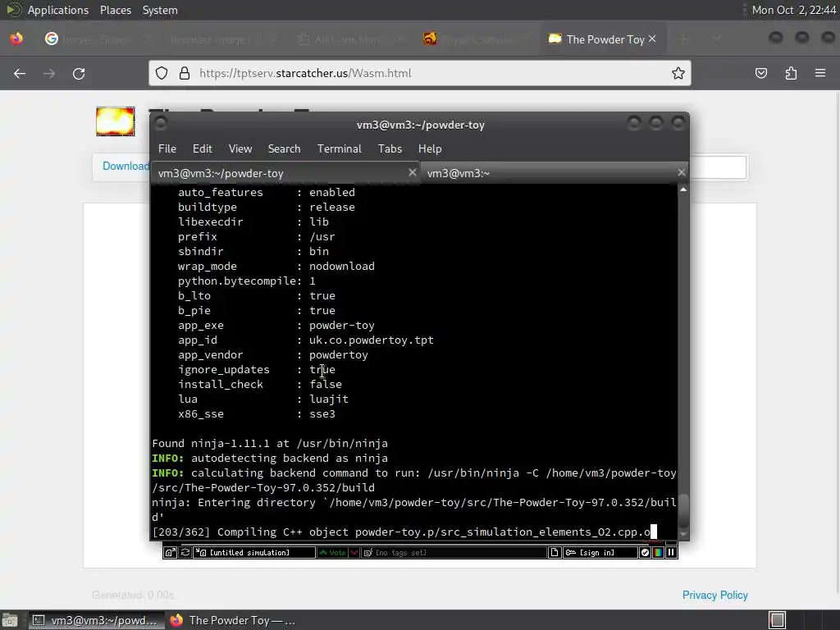Viewport: 840px width, 630px height.
Task: Click the 'uk.co.powdertoy.tpt' app_id value
Action: (372, 340)
